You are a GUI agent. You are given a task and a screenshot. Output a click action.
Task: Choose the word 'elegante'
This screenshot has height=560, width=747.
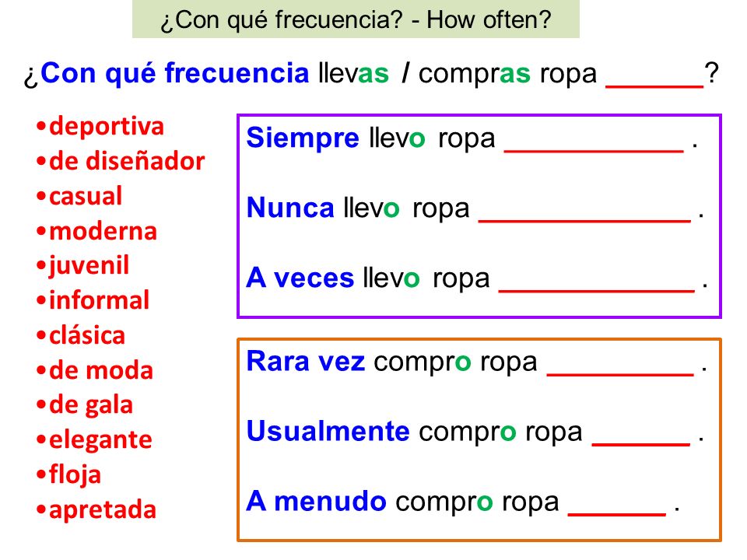pos(100,440)
